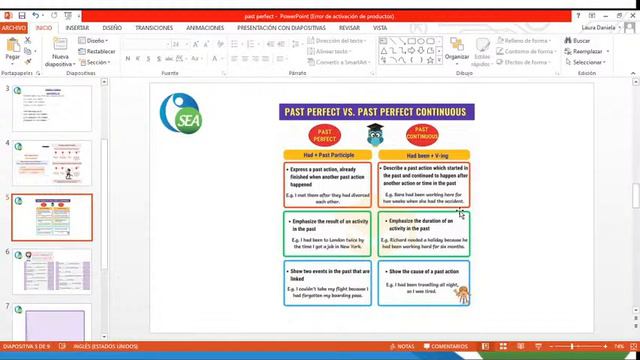Open the REVISAR tab
The width and height of the screenshot is (640, 360).
(x=349, y=28)
